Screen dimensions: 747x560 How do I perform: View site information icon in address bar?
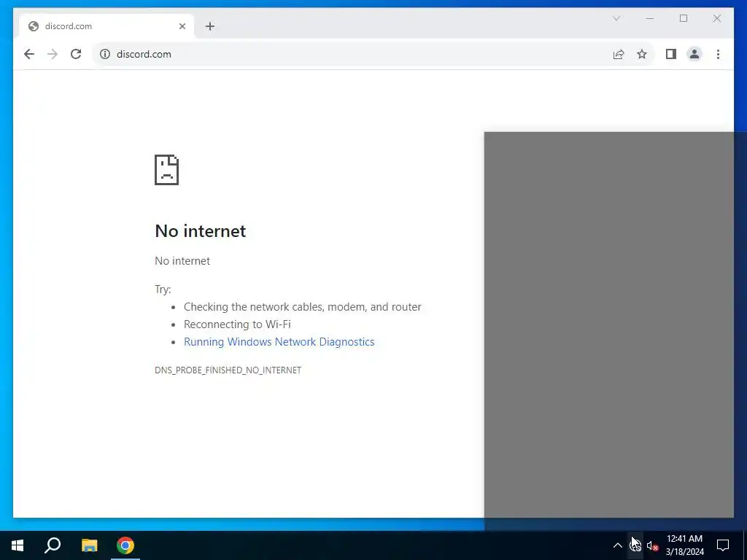(105, 54)
